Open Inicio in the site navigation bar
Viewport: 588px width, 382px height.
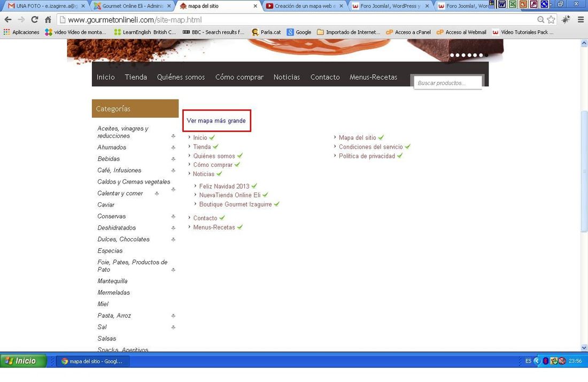[106, 77]
